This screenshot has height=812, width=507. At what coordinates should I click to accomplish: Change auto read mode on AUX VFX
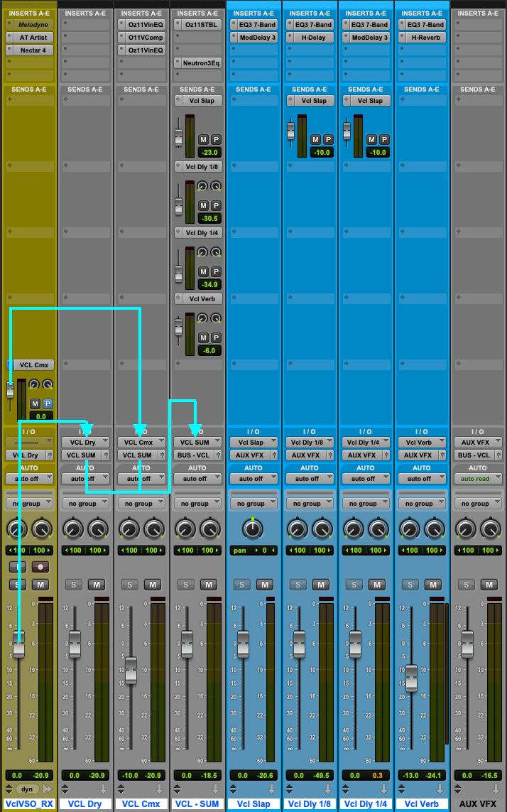pyautogui.click(x=477, y=479)
